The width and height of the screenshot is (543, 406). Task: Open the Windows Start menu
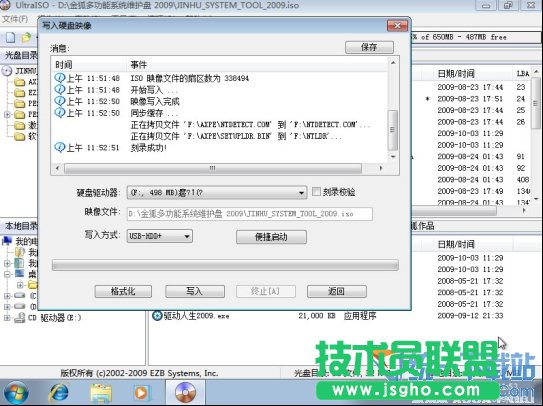[15, 393]
